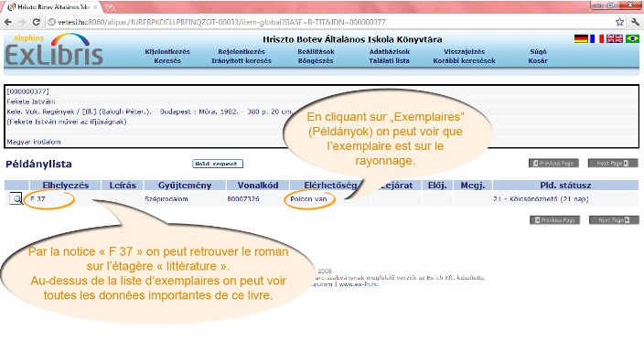Click the German flag language icon
Viewport: 644px width, 362px height.
581,38
